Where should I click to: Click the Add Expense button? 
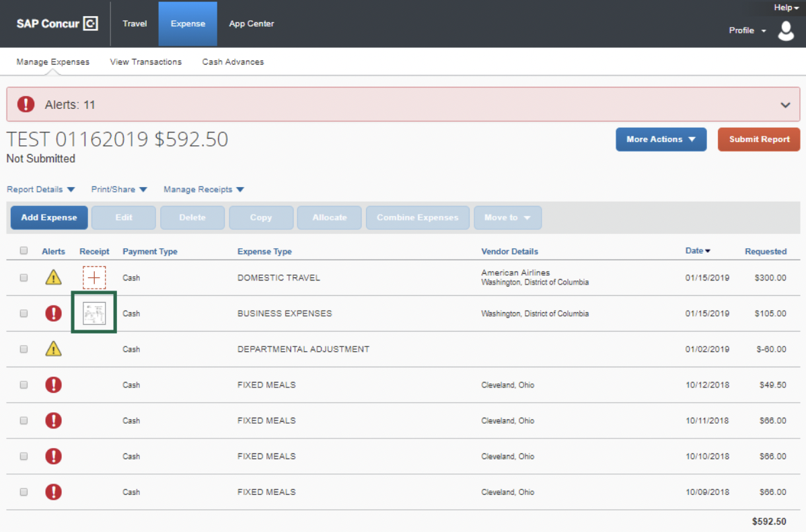pos(49,218)
